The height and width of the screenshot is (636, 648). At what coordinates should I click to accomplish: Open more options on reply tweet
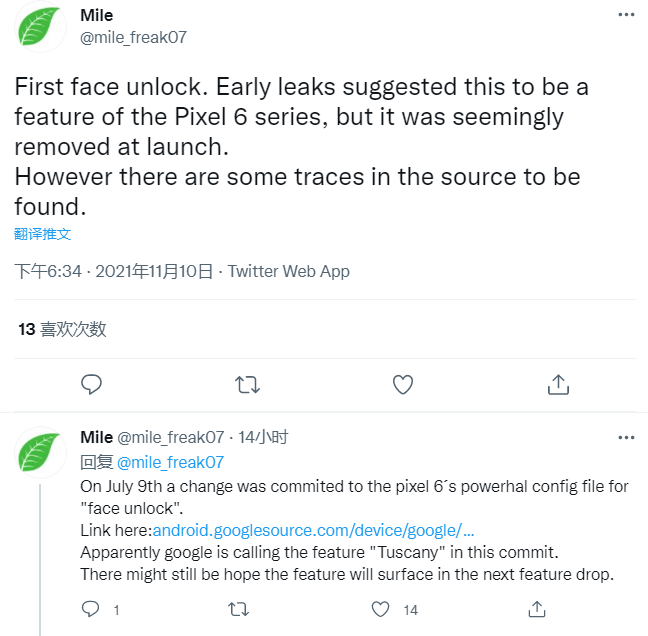[625, 438]
